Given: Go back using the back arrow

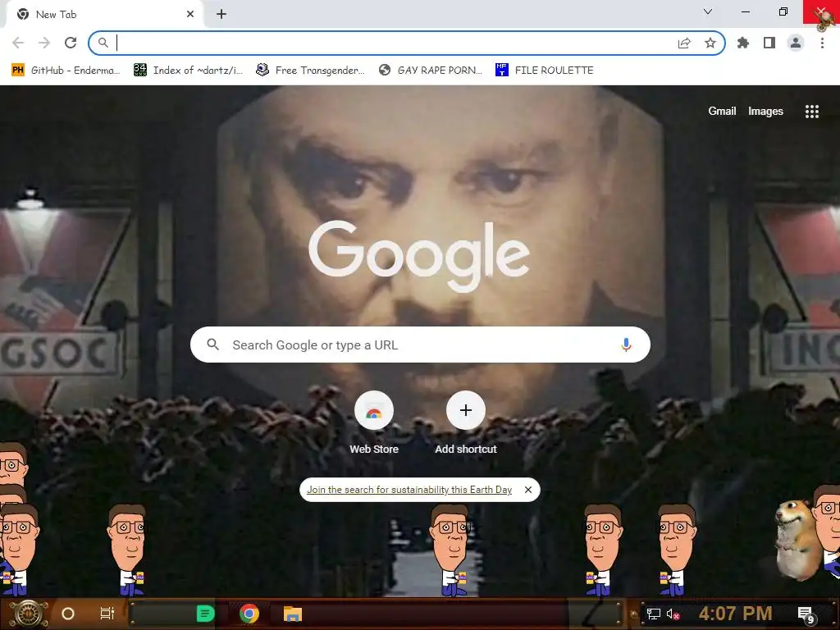Looking at the screenshot, I should [18, 43].
